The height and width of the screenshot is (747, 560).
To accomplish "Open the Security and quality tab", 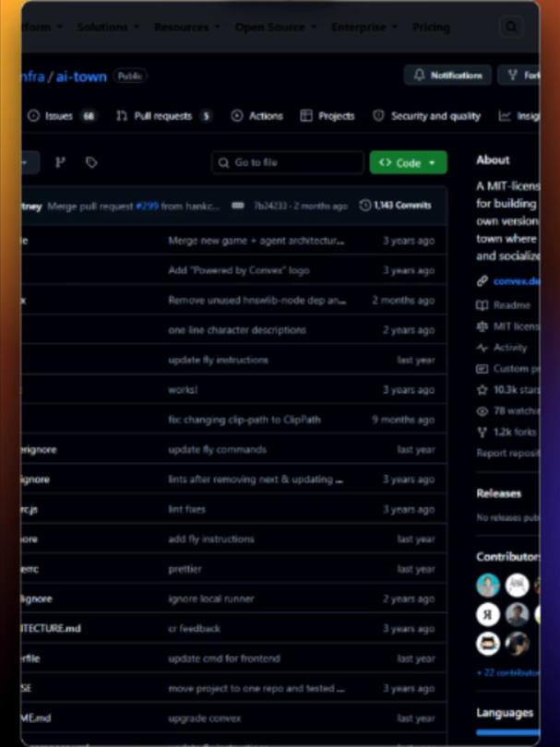I will (x=426, y=116).
